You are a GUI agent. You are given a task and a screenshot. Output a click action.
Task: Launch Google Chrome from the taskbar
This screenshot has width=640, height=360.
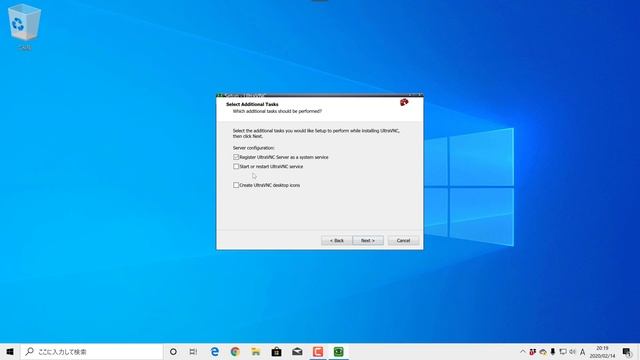235,351
